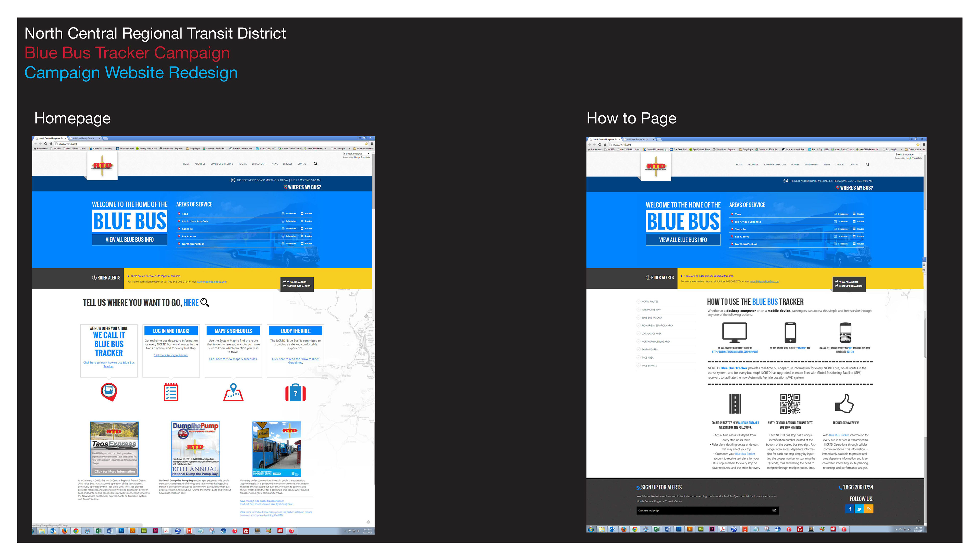Click the iPhone icon on the How to Page
Image resolution: width=980 pixels, height=560 pixels.
790,333
